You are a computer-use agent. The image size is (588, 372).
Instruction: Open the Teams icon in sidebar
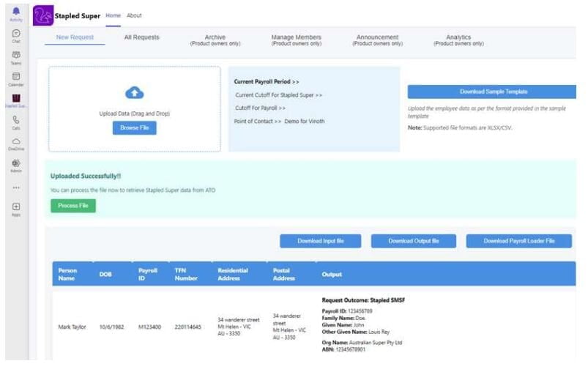click(16, 55)
